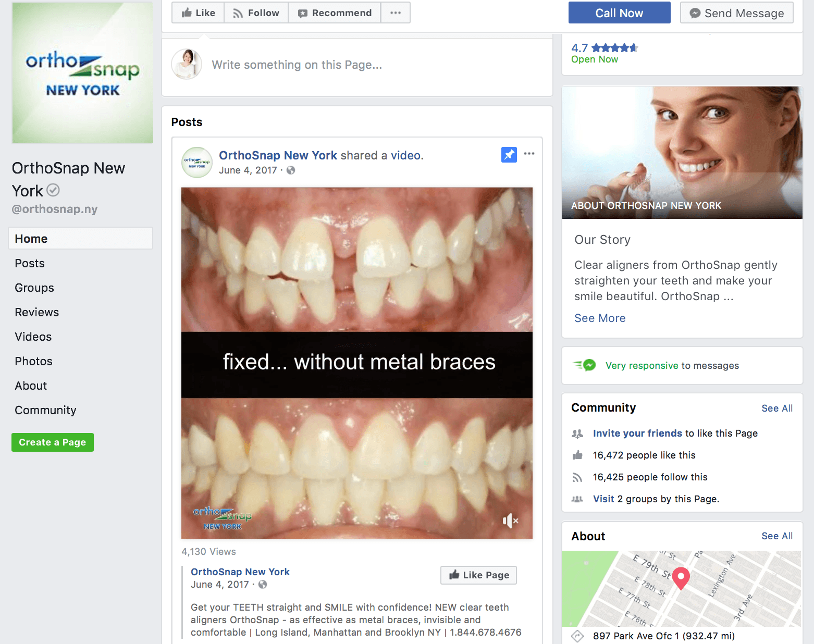Screen dimensions: 814x644
Task: Click the responsive messenger badge icon
Action: click(585, 365)
